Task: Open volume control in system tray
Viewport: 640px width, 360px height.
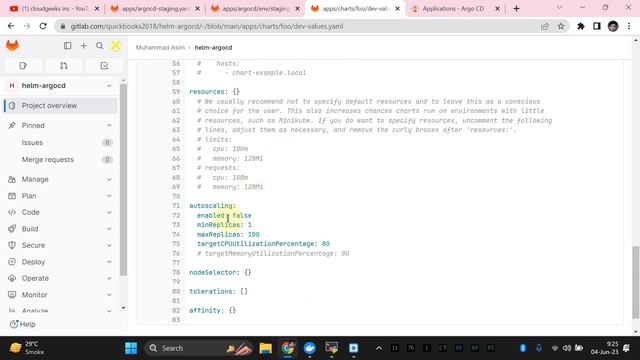Action: (567, 348)
